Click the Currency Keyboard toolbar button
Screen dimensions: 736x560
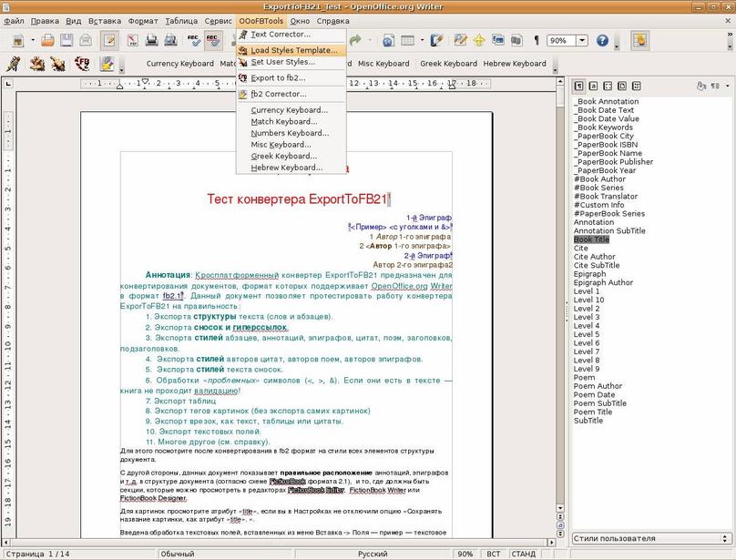179,64
